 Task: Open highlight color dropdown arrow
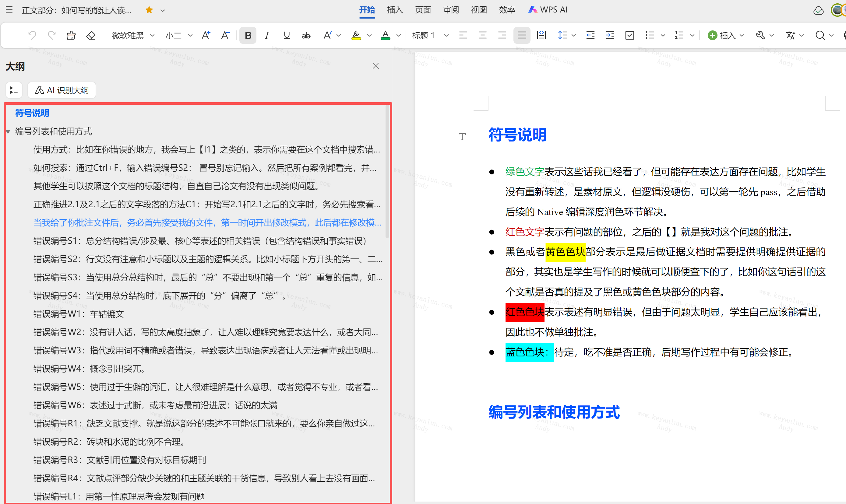[x=369, y=35]
